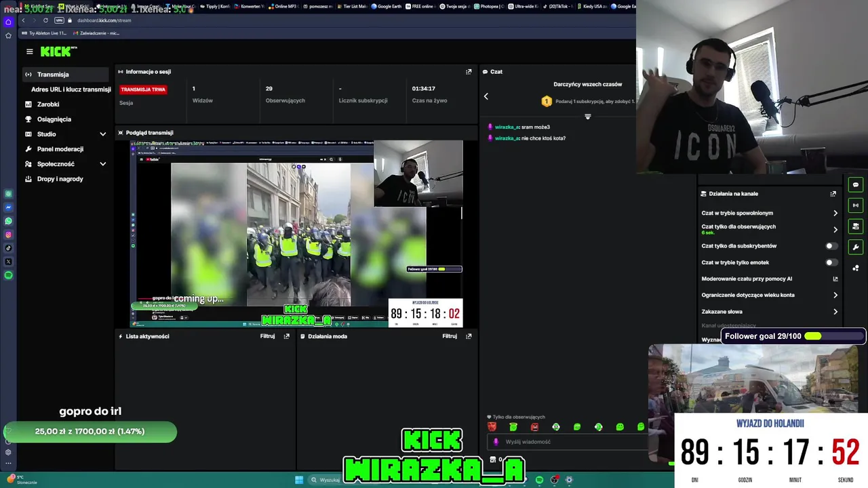868x488 pixels.
Task: Insert the green halo emote
Action: pyautogui.click(x=513, y=427)
